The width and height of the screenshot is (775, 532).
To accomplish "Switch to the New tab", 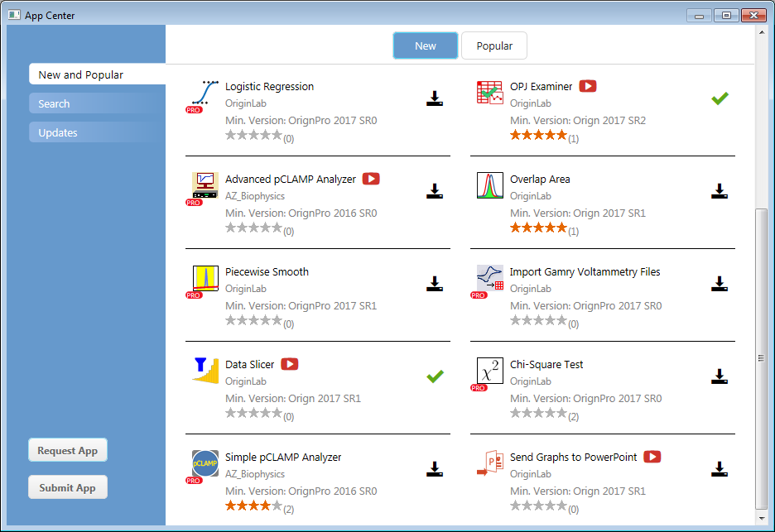I will (425, 46).
